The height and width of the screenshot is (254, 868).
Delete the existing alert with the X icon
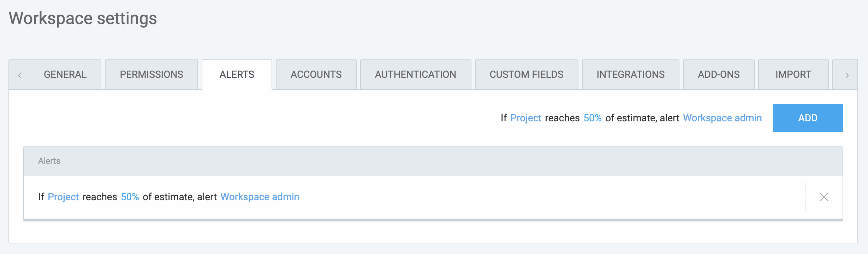tap(824, 197)
